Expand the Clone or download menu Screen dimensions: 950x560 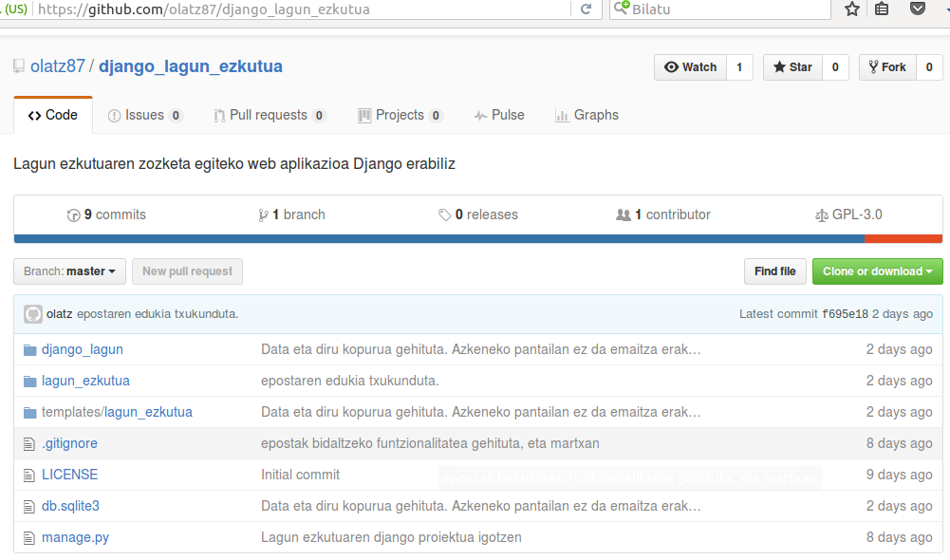click(877, 271)
